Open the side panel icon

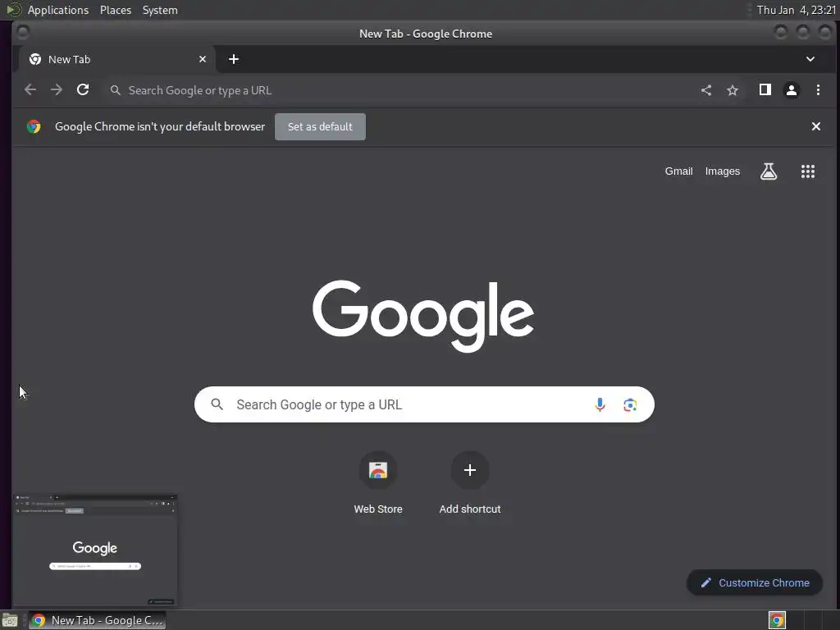pyautogui.click(x=765, y=90)
